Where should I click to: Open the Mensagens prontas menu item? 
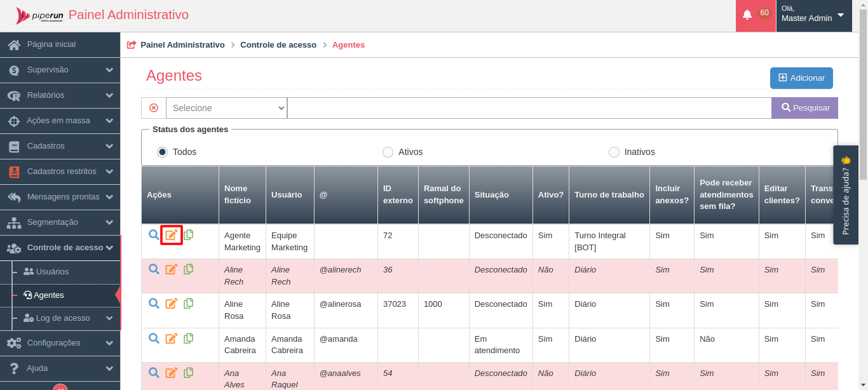coord(60,197)
